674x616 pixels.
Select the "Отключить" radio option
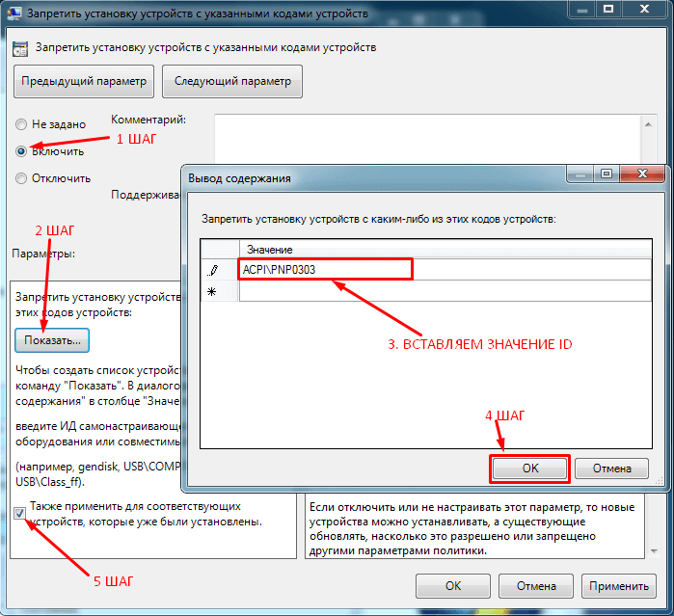pyautogui.click(x=21, y=178)
